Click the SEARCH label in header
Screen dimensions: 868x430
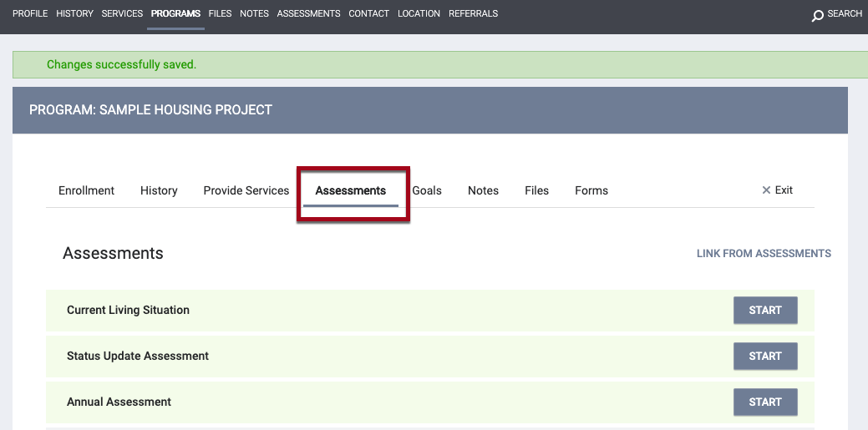[x=845, y=14]
